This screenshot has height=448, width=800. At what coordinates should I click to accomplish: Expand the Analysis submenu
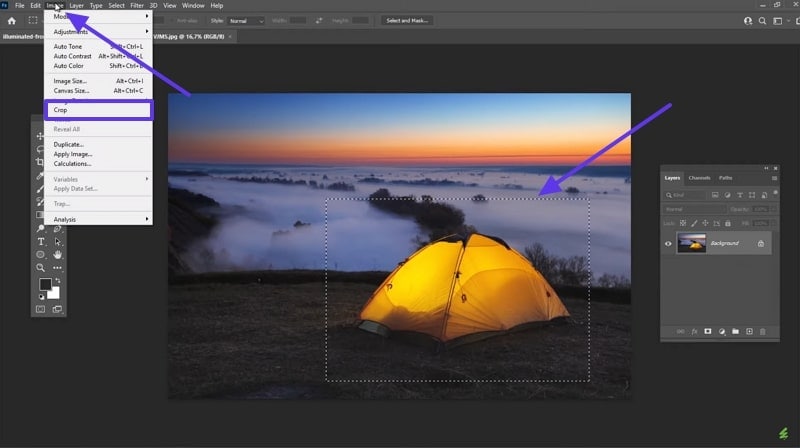[98, 219]
